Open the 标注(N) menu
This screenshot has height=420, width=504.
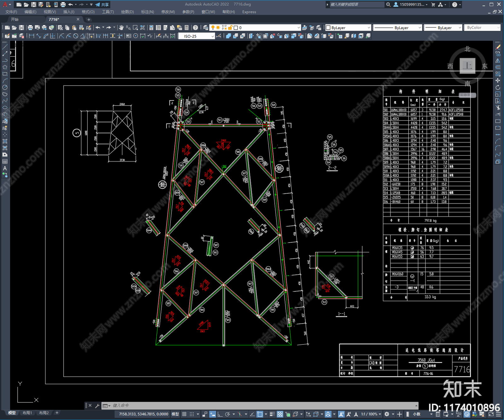[x=147, y=12]
